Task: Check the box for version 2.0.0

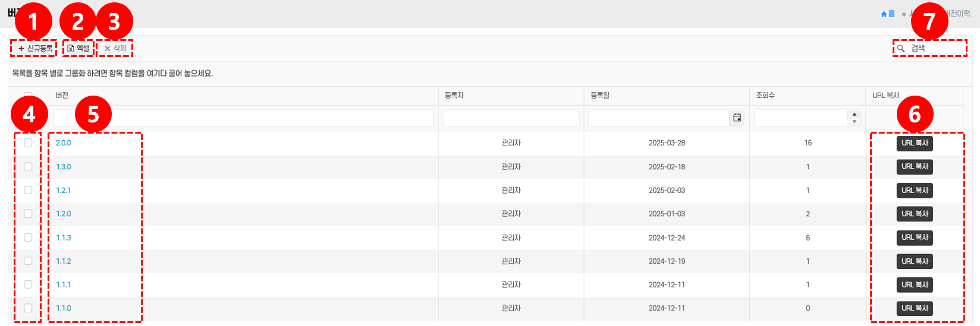Action: click(x=28, y=143)
